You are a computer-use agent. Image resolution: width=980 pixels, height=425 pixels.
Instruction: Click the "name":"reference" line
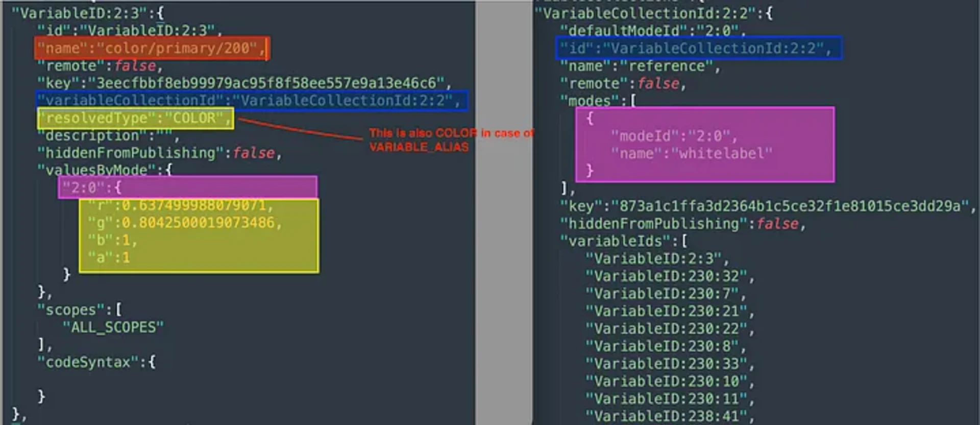[641, 66]
